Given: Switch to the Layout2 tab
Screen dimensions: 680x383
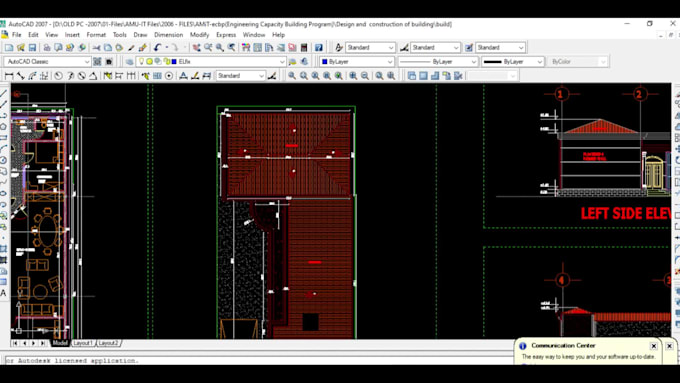Looking at the screenshot, I should coord(108,343).
